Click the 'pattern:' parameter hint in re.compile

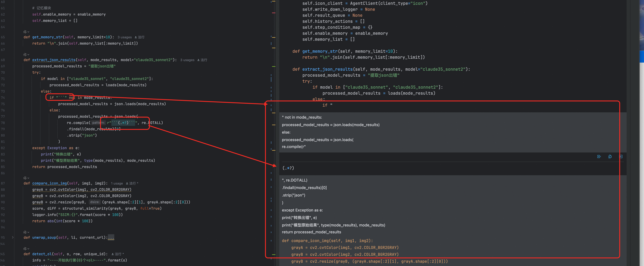(x=99, y=123)
